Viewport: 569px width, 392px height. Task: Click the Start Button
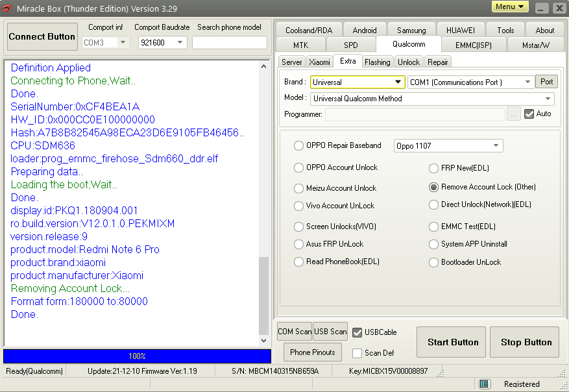(451, 342)
